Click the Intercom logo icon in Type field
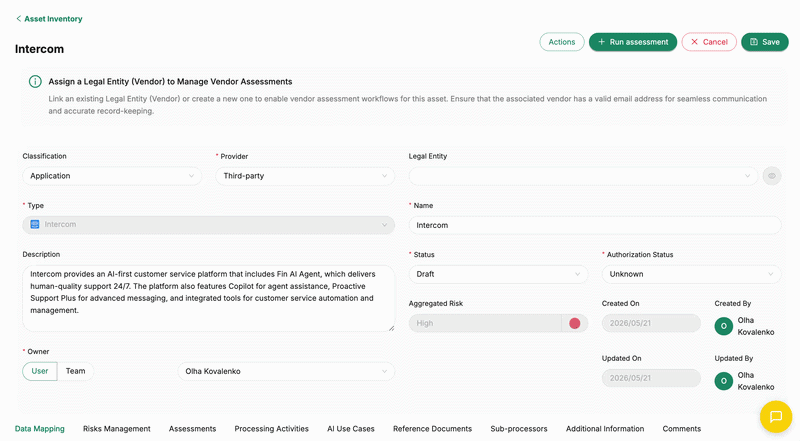Screen dimensions: 800x441 [35, 225]
